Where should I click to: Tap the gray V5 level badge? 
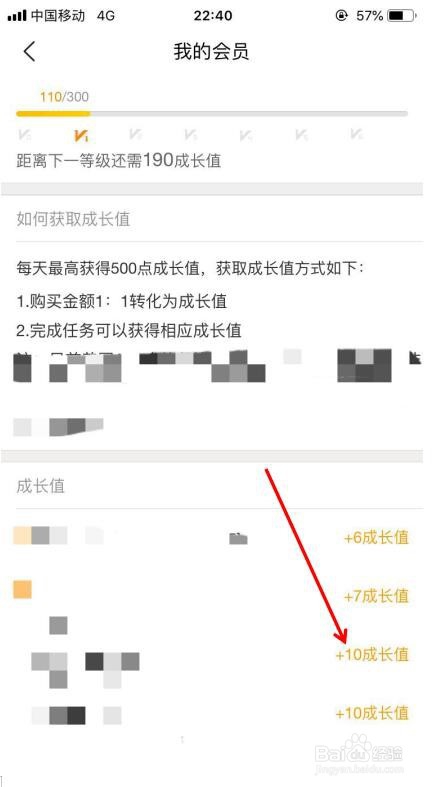pyautogui.click(x=302, y=135)
